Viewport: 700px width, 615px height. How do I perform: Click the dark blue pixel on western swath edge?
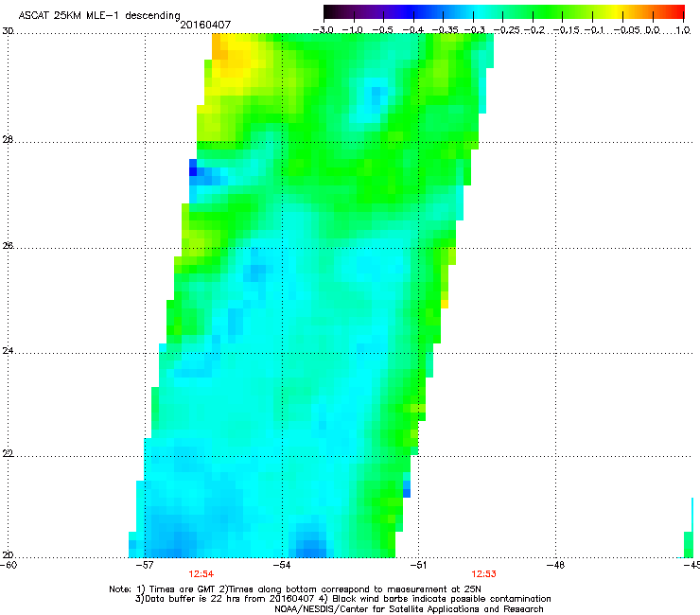coord(193,171)
